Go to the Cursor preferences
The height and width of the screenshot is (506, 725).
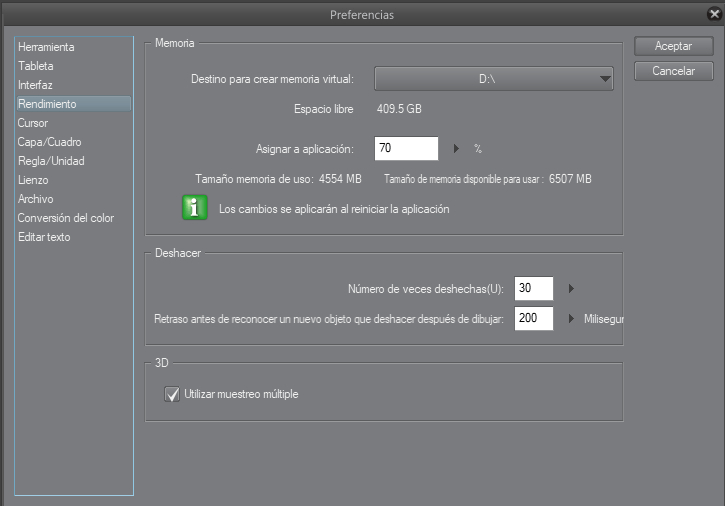[x=33, y=123]
